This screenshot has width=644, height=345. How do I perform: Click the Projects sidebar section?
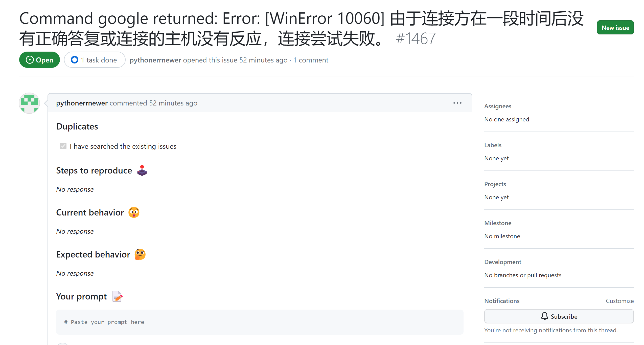pyautogui.click(x=495, y=184)
